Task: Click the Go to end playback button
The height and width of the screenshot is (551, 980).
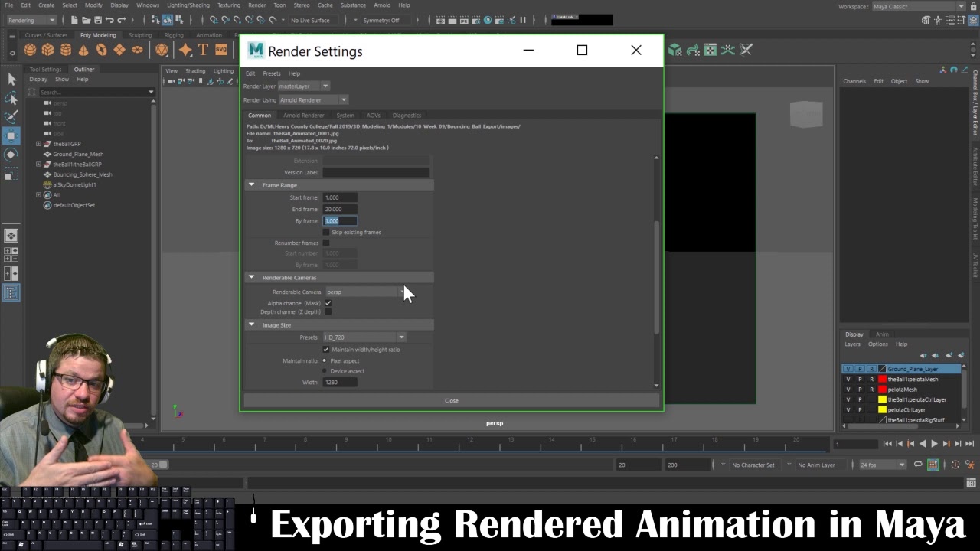Action: click(x=969, y=444)
